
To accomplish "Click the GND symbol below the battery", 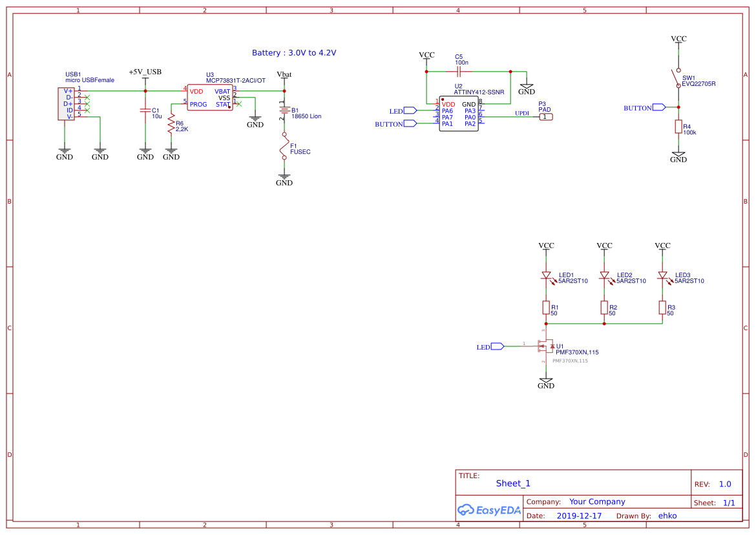I will tap(284, 177).
